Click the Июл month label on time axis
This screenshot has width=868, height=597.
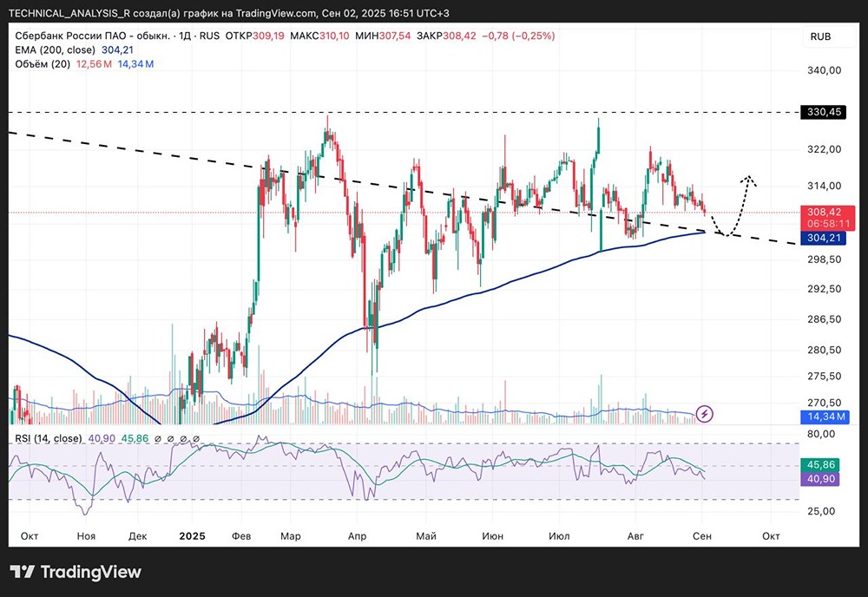559,536
